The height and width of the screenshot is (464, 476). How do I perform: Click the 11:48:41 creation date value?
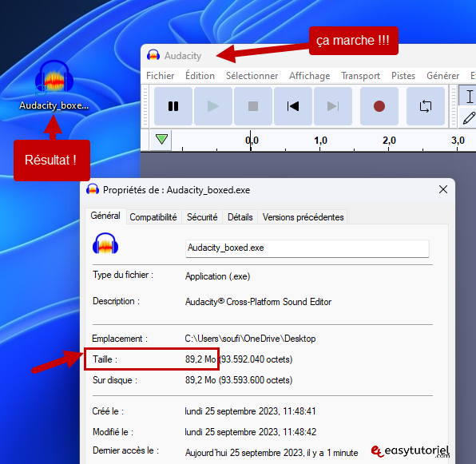click(299, 411)
